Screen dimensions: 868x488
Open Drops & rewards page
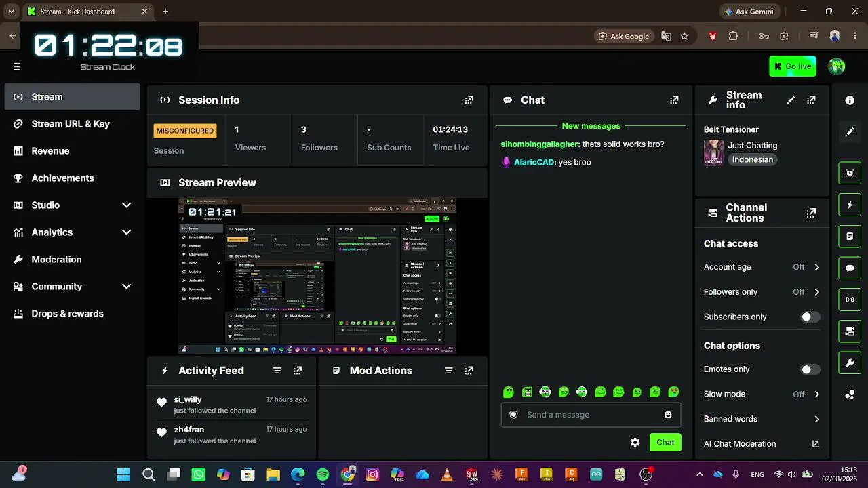(72, 314)
